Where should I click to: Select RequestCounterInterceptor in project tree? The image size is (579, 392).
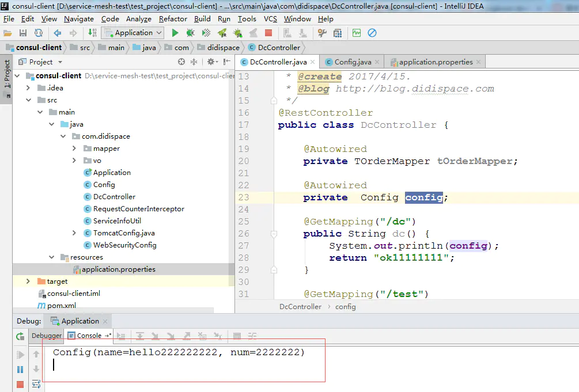coord(138,209)
